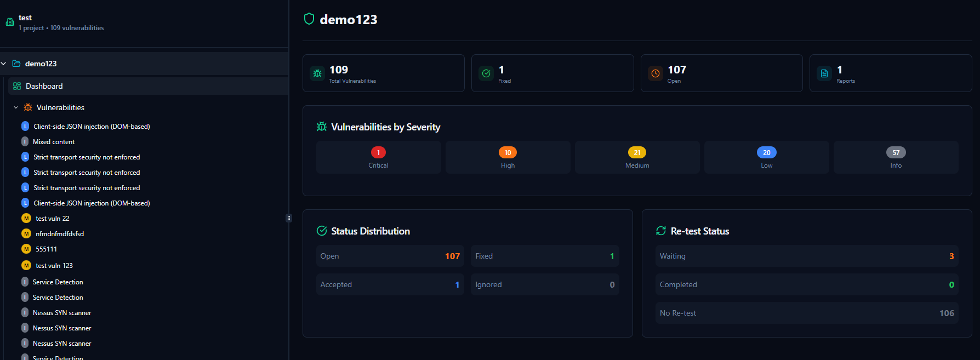This screenshot has width=980, height=360.
Task: Open the test vuln 123 entry
Action: (x=54, y=265)
